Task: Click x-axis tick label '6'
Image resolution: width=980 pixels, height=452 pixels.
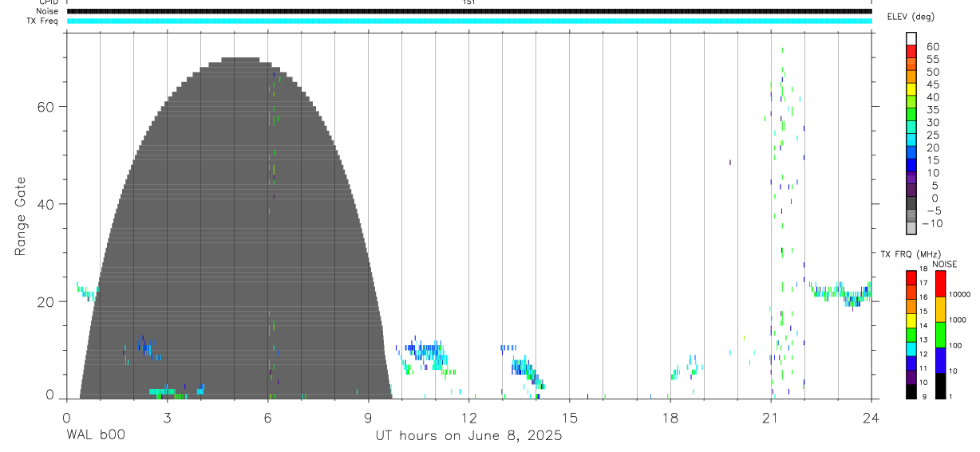Action: (x=267, y=418)
